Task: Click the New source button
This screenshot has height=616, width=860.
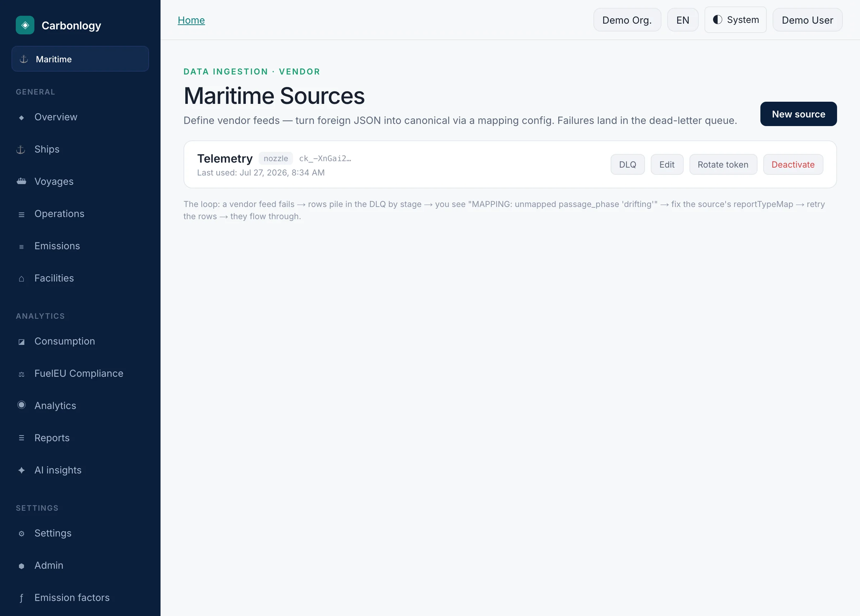Action: point(798,114)
